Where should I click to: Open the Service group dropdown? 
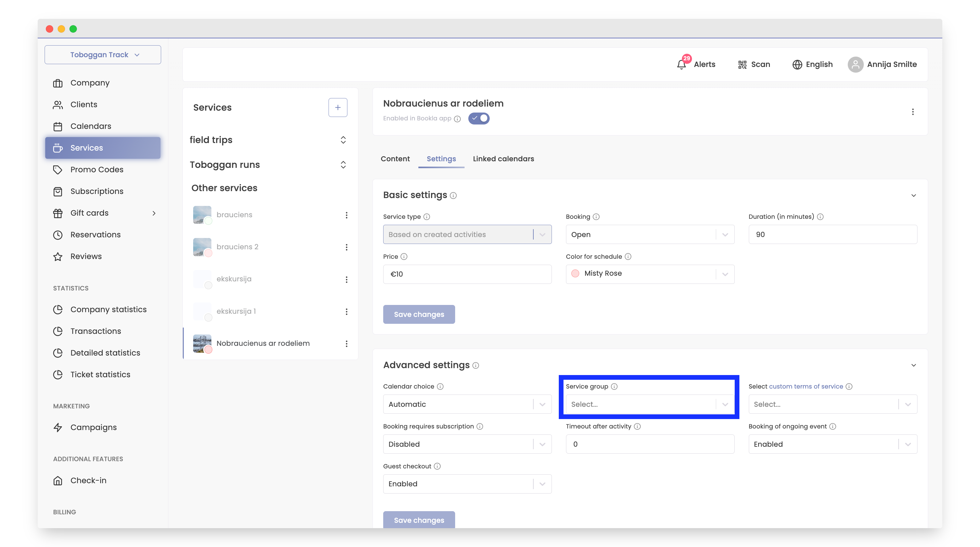[649, 404]
